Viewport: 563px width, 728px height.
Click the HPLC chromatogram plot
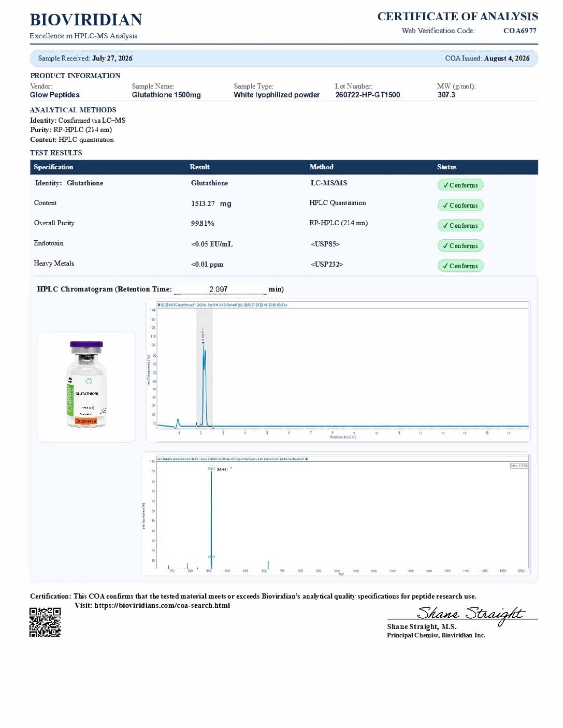[x=338, y=371]
